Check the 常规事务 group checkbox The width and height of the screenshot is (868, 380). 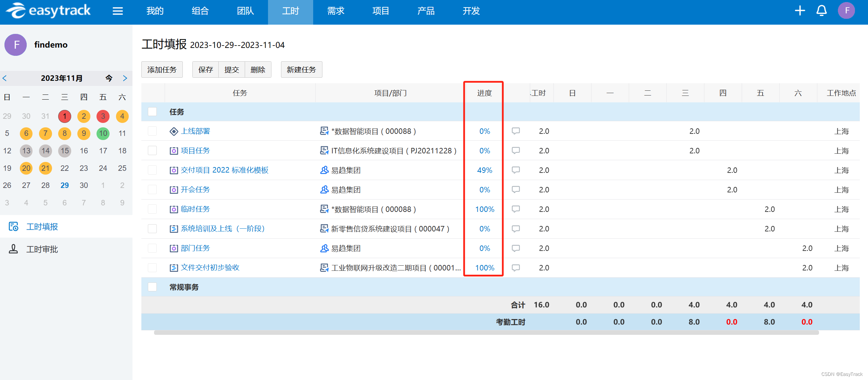(152, 287)
